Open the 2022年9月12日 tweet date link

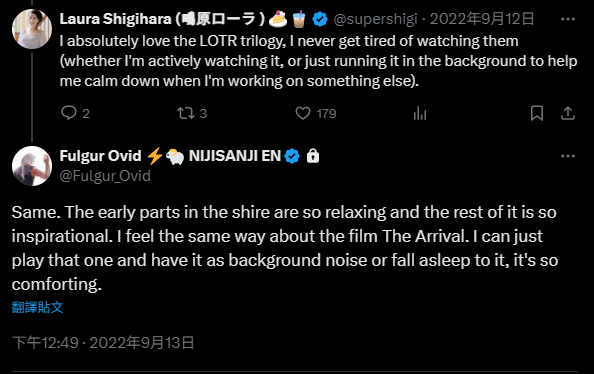click(x=482, y=19)
